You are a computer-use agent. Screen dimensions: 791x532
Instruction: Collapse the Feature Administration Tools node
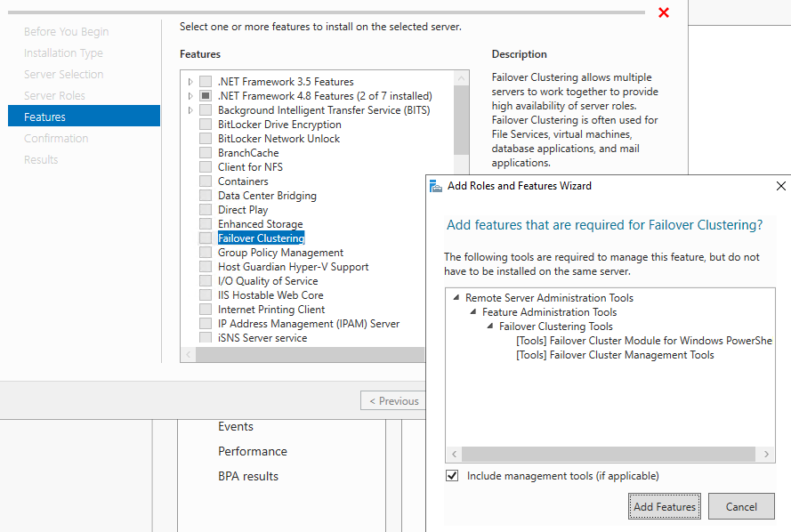(474, 311)
